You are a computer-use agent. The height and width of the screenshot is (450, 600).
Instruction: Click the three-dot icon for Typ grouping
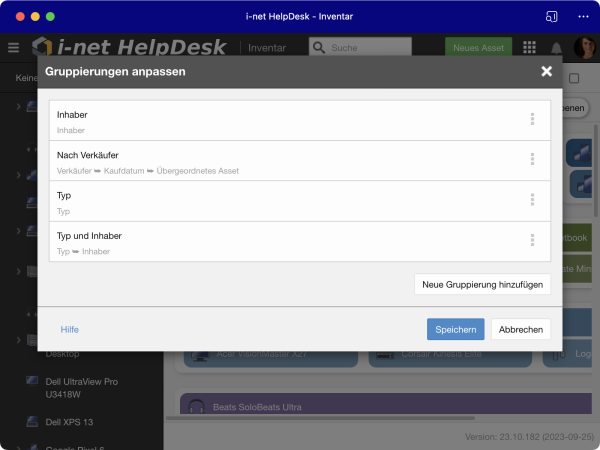(x=532, y=200)
